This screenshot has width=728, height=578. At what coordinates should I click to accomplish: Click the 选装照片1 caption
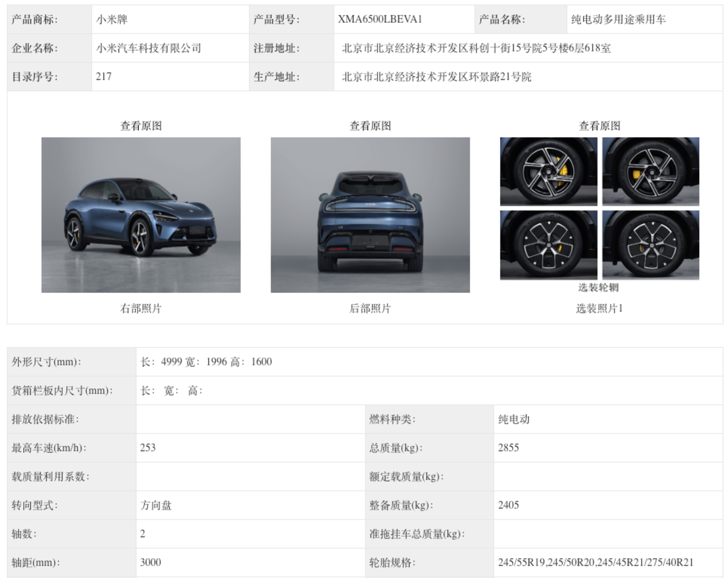(x=599, y=308)
